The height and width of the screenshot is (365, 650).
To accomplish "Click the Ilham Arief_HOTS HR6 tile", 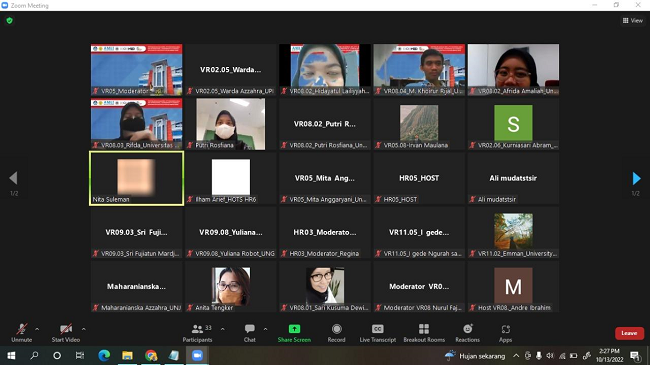I will pos(230,178).
